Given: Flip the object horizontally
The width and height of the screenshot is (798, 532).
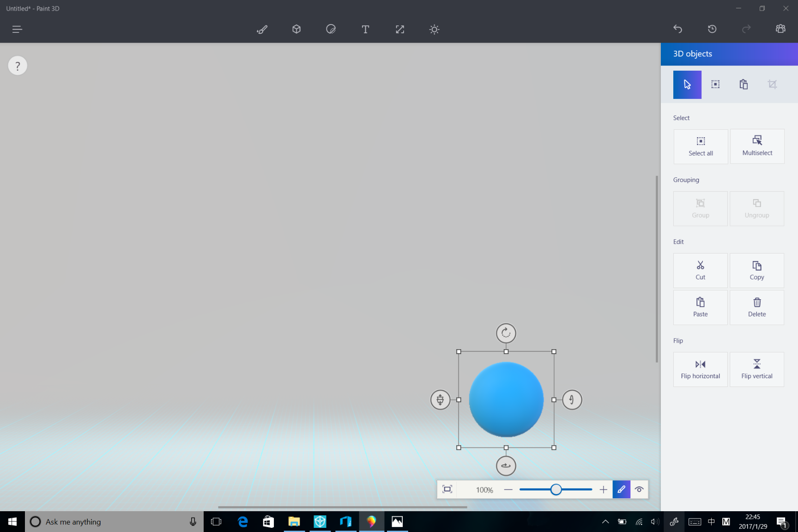Looking at the screenshot, I should [x=701, y=369].
